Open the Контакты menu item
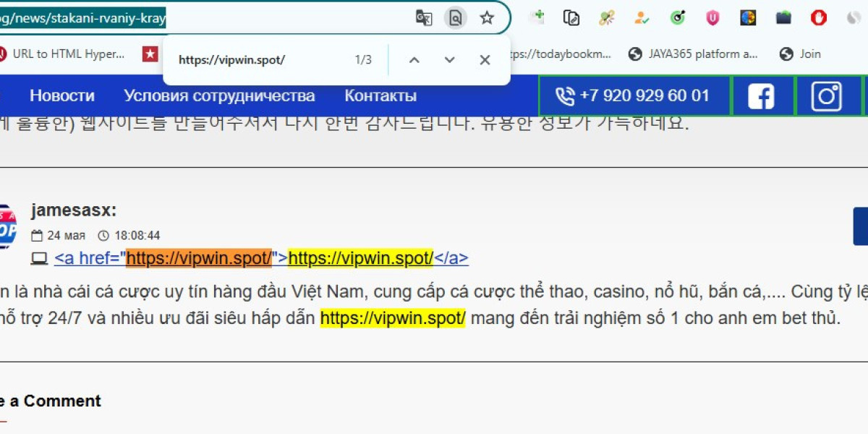The image size is (868, 434). click(380, 95)
